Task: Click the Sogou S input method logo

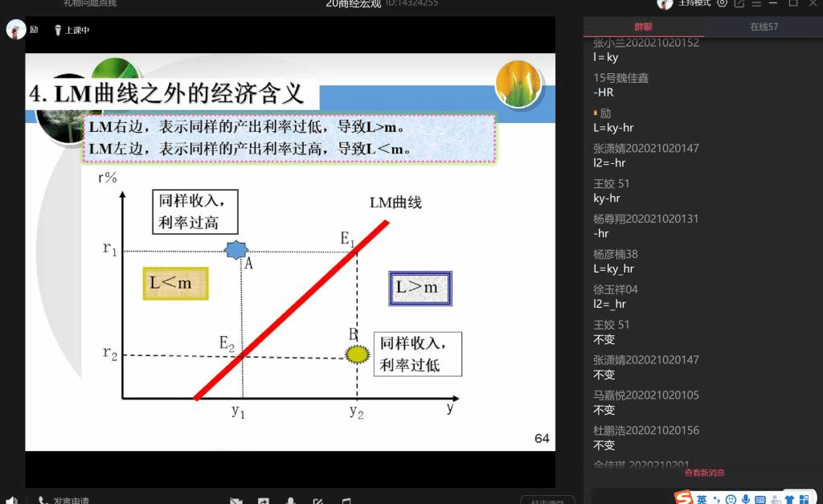Action: [684, 498]
